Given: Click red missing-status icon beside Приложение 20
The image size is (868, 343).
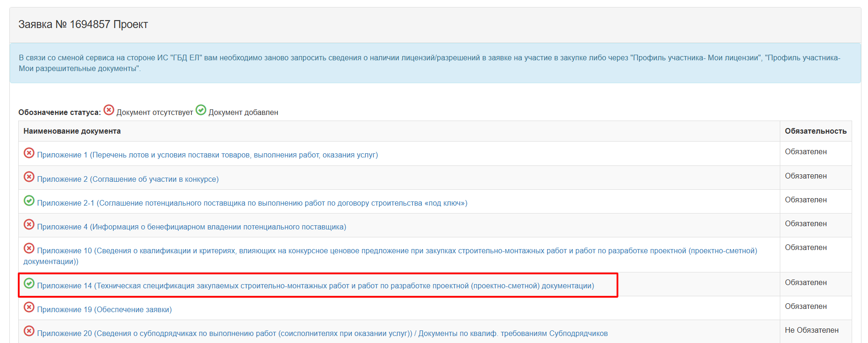Looking at the screenshot, I should (x=29, y=331).
